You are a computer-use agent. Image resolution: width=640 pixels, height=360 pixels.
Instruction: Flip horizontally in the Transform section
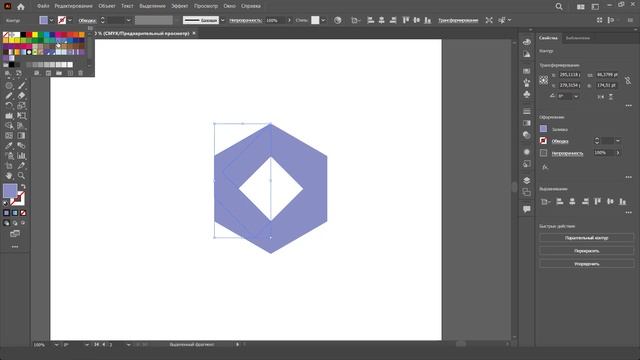tap(601, 97)
